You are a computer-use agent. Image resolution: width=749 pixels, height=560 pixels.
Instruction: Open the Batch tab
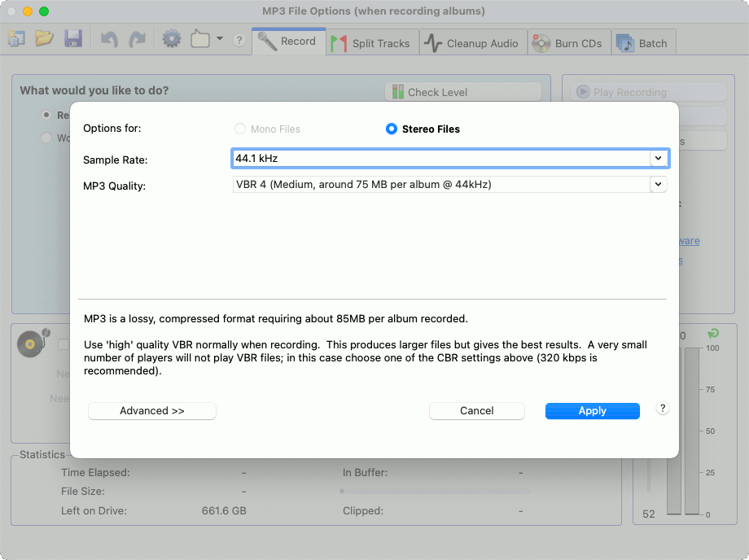coord(643,43)
